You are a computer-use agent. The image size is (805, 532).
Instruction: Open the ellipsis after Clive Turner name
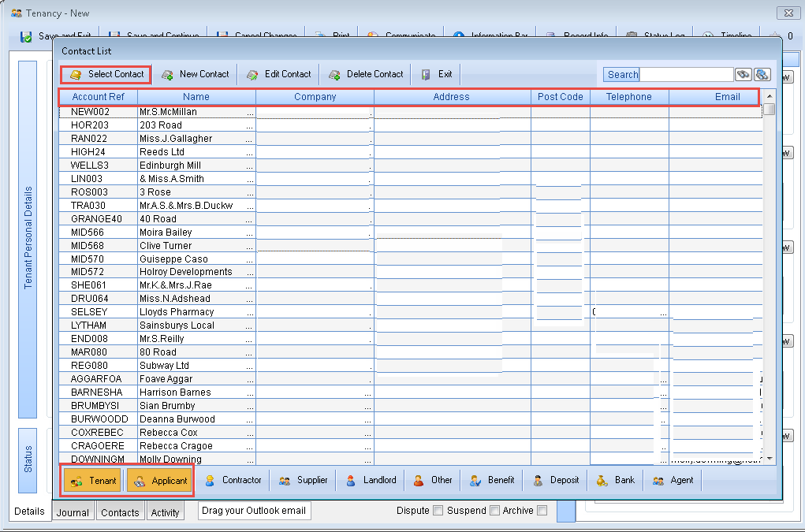[x=250, y=246]
